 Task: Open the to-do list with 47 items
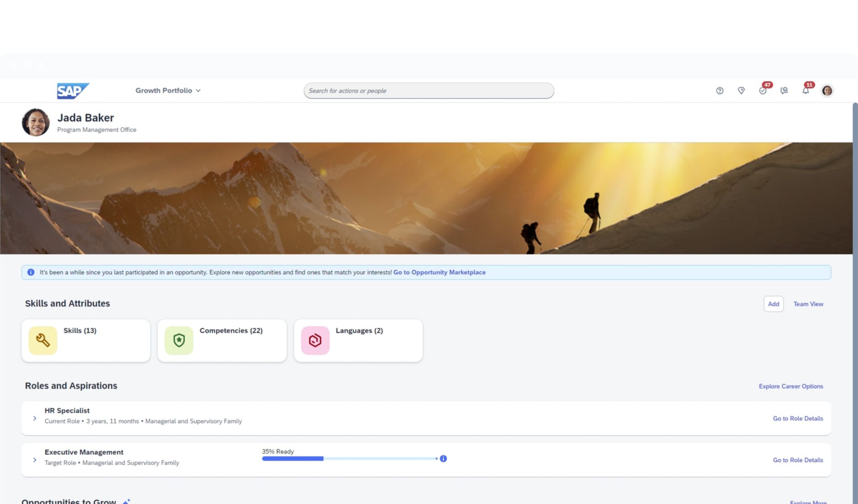pos(763,91)
